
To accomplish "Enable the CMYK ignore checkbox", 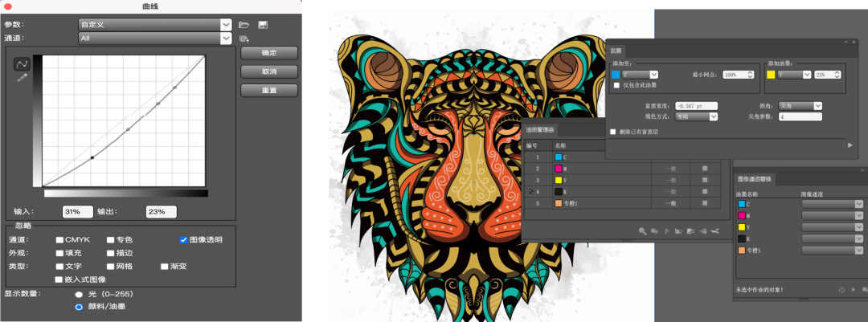I will [x=59, y=240].
